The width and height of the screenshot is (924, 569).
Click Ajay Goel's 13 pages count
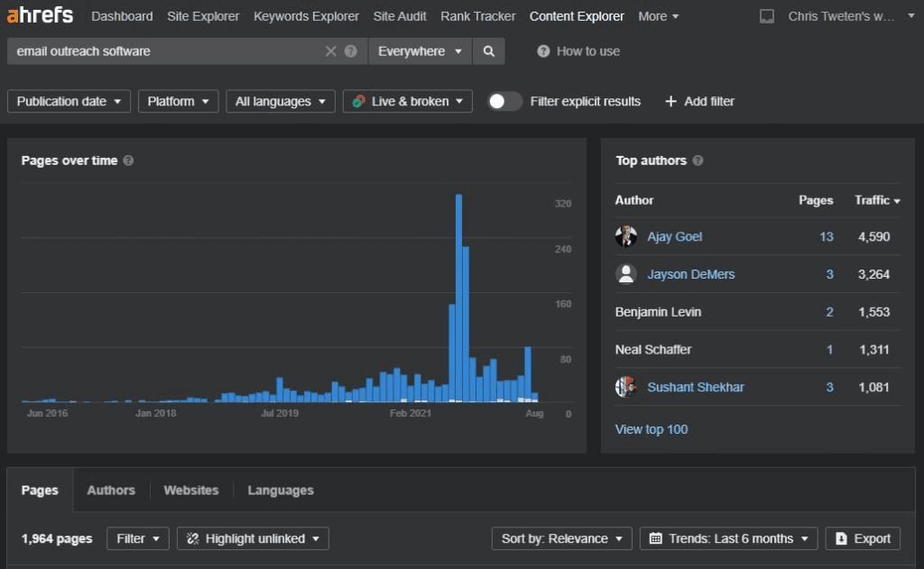point(827,236)
